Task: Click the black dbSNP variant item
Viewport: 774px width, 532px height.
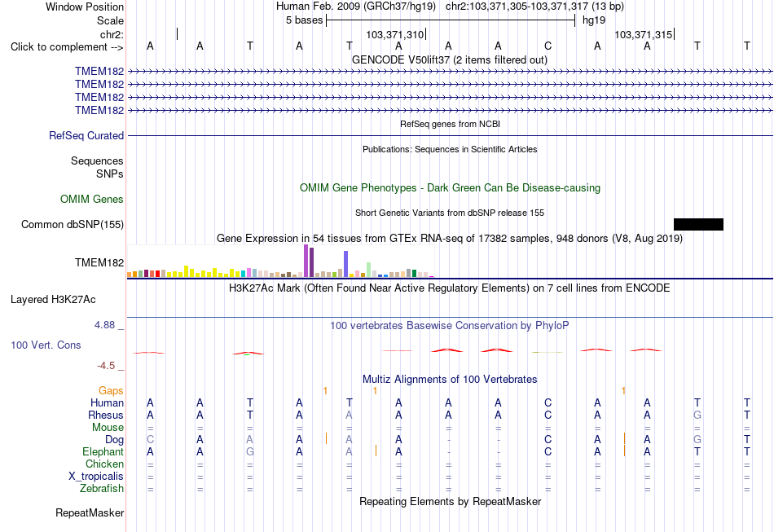Action: tap(698, 225)
